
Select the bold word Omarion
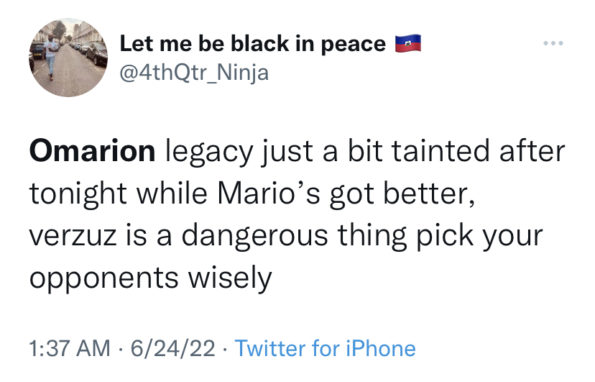click(92, 151)
